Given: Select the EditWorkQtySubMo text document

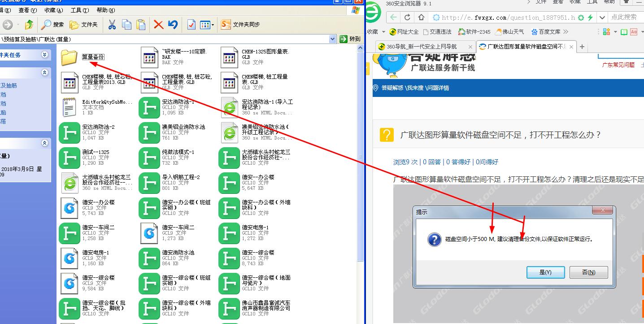Looking at the screenshot, I should pyautogui.click(x=96, y=107).
